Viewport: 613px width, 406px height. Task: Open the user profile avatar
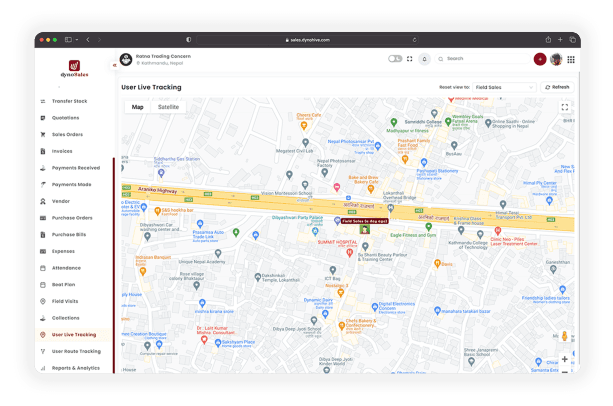click(556, 59)
